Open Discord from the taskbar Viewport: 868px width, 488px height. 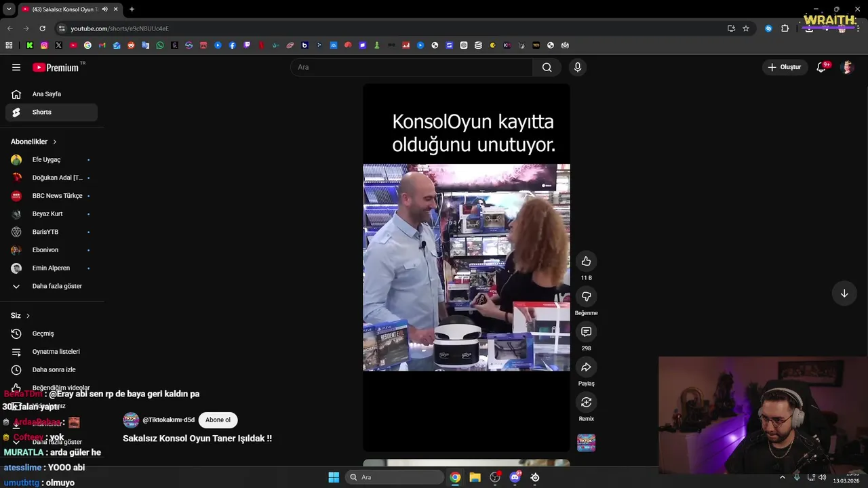(515, 477)
